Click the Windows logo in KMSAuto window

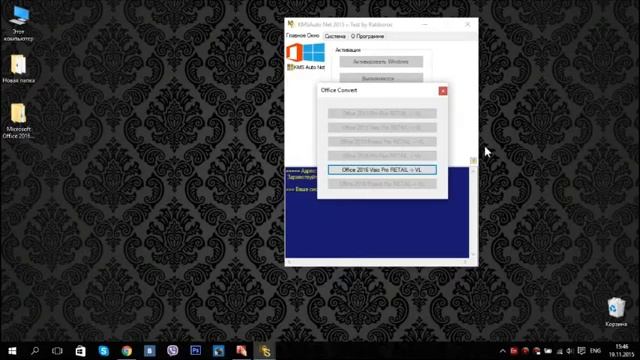314,53
